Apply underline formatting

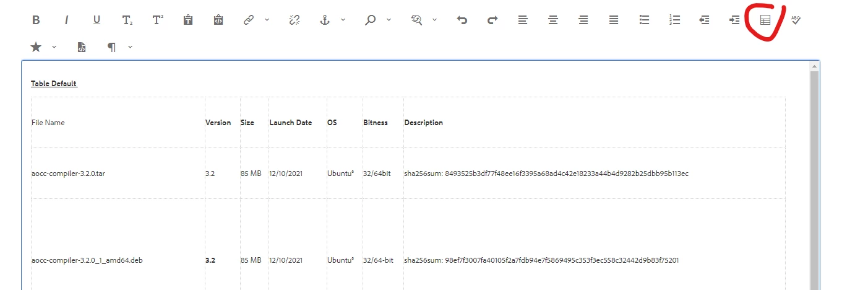(97, 20)
